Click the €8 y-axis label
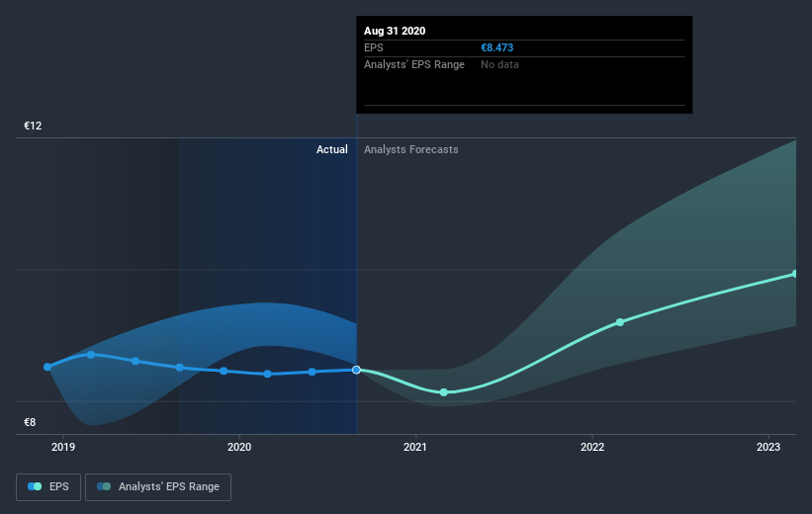 [30, 422]
